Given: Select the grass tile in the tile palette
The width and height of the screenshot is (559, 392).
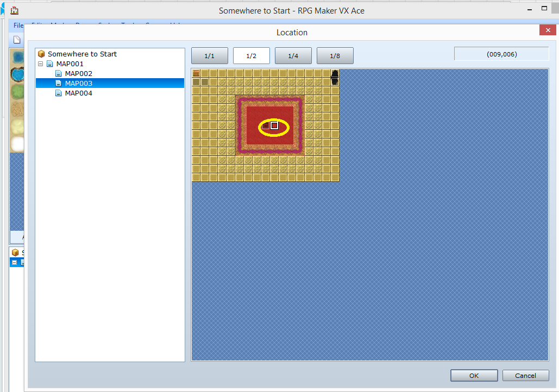Looking at the screenshot, I should [x=17, y=91].
